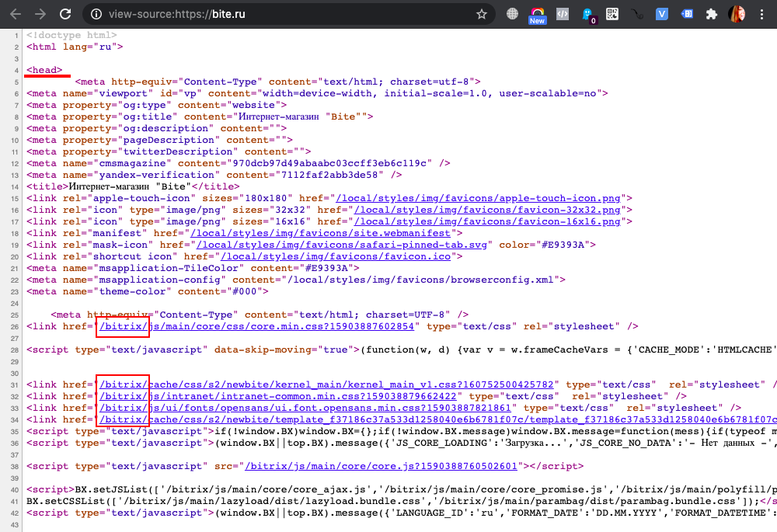777x532 pixels.
Task: Open the code-brackets extension icon
Action: (x=563, y=14)
